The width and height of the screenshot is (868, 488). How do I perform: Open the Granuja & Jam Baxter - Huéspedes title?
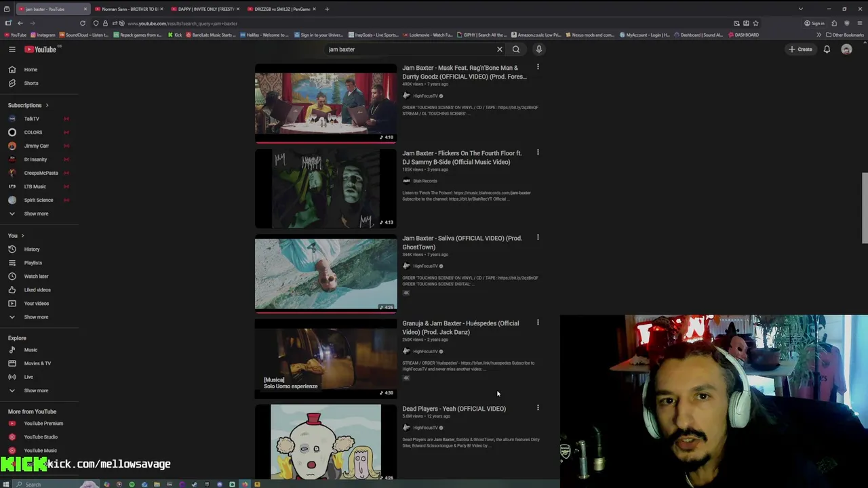pyautogui.click(x=460, y=327)
